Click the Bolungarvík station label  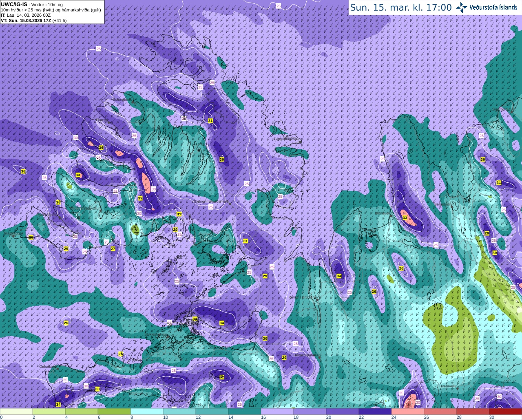pos(122,99)
